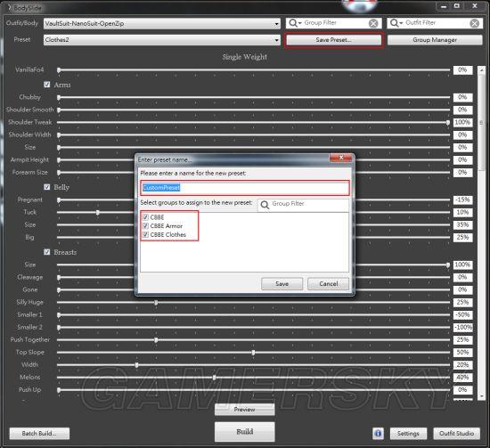Click the Top Slope slider handle
This screenshot has height=448, width=490.
pos(253,353)
